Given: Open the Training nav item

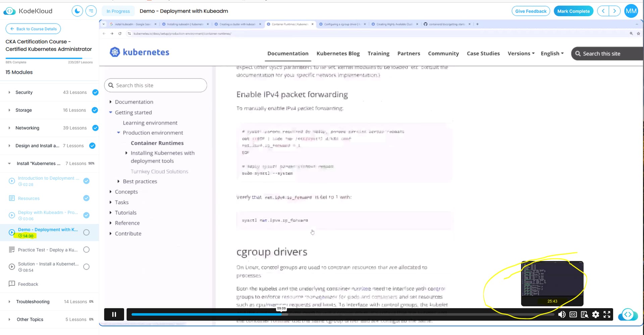Looking at the screenshot, I should pyautogui.click(x=378, y=53).
